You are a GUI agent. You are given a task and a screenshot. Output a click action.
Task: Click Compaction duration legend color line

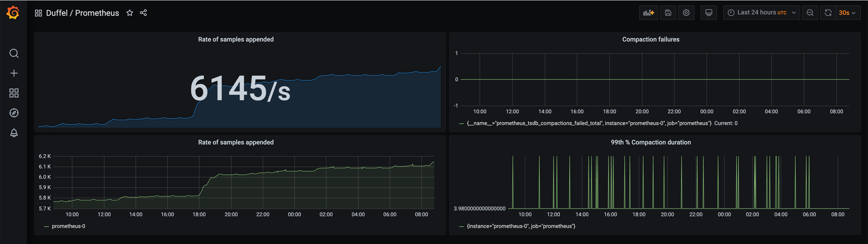[x=461, y=227]
